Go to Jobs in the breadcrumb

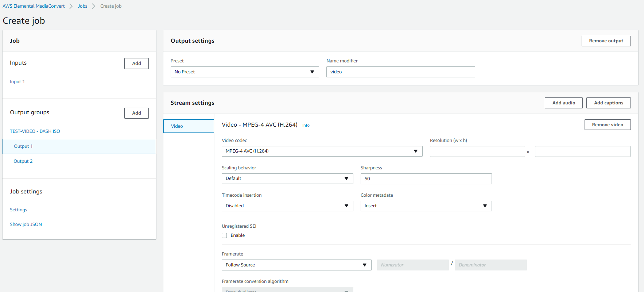coord(82,6)
